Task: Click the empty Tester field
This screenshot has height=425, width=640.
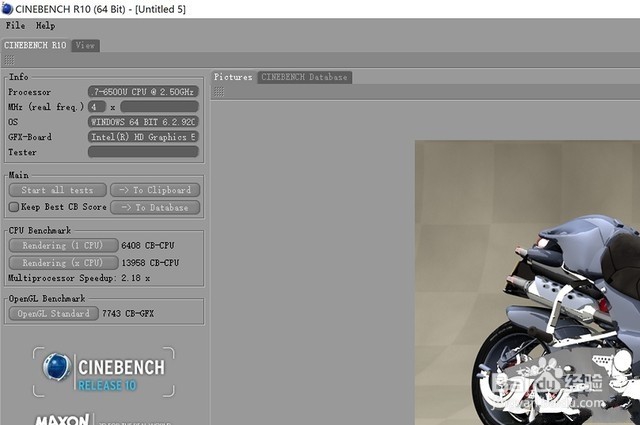Action: pos(143,152)
